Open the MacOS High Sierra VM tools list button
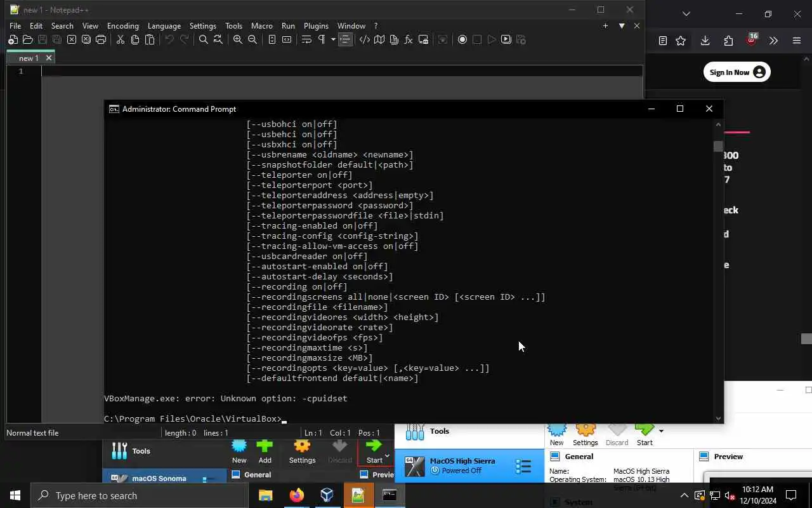Image resolution: width=812 pixels, height=508 pixels. pos(523,467)
